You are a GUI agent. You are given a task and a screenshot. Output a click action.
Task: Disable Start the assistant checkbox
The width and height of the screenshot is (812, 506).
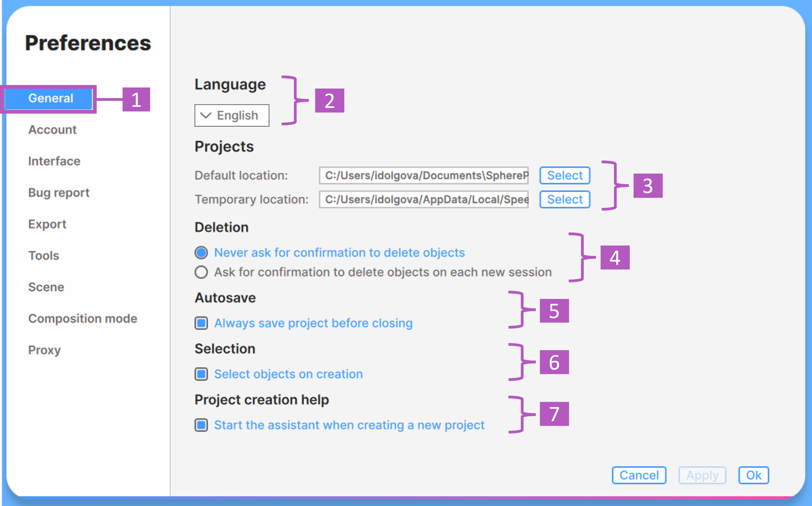[x=201, y=425]
